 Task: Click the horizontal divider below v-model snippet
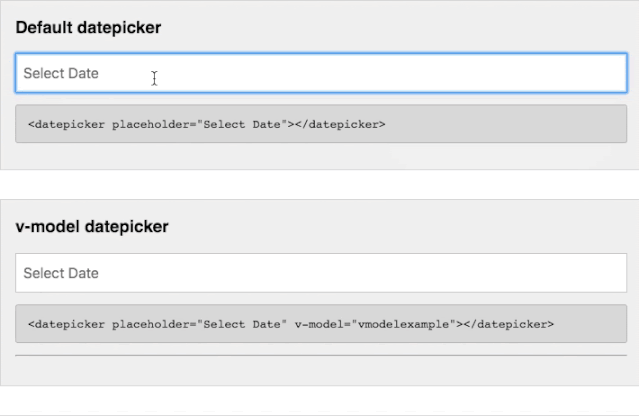click(x=320, y=355)
